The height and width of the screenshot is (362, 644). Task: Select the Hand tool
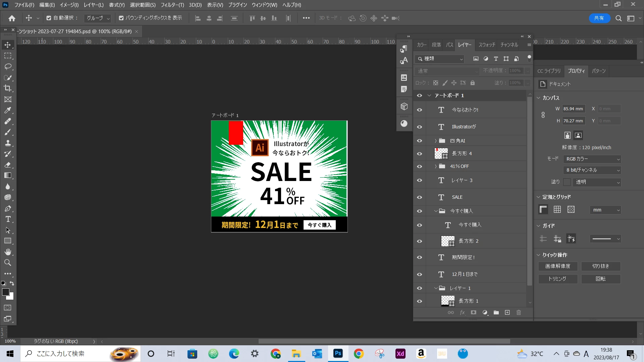8,252
